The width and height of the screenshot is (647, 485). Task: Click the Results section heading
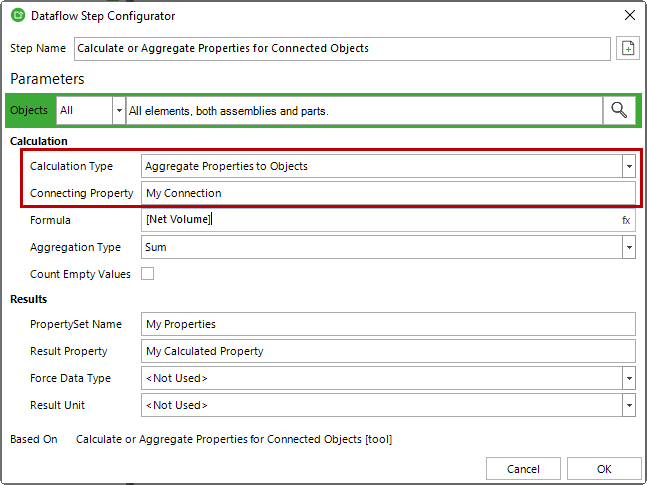[x=28, y=299]
